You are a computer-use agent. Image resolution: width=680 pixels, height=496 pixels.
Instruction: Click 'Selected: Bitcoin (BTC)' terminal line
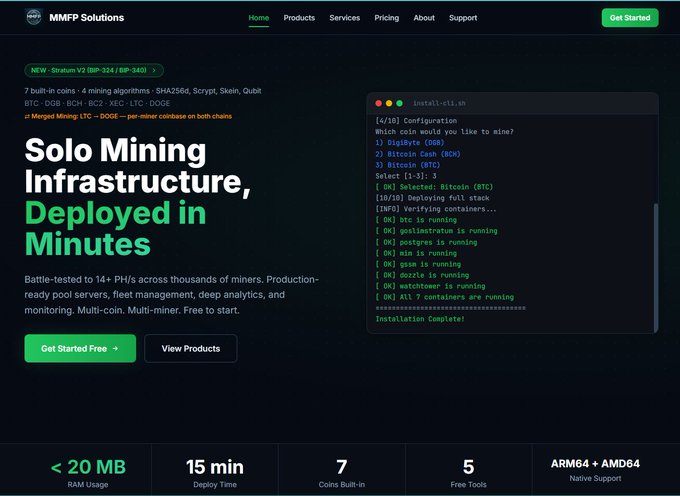[x=434, y=187]
